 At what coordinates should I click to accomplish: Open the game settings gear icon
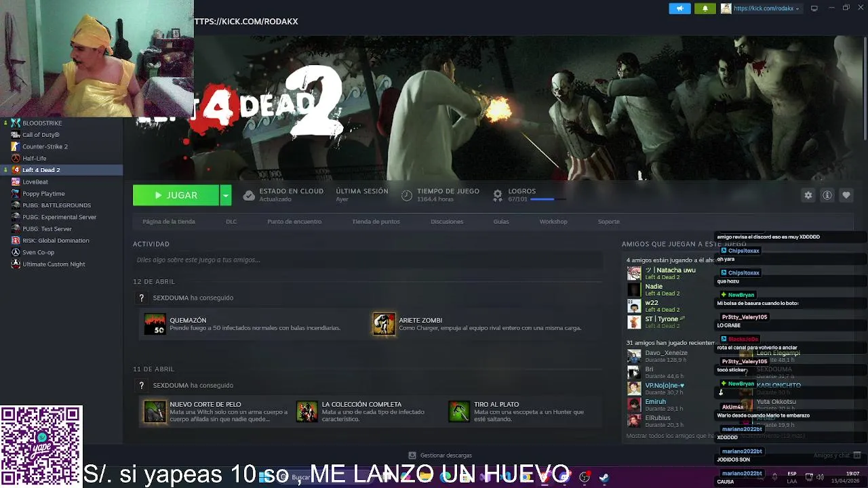[x=808, y=195]
